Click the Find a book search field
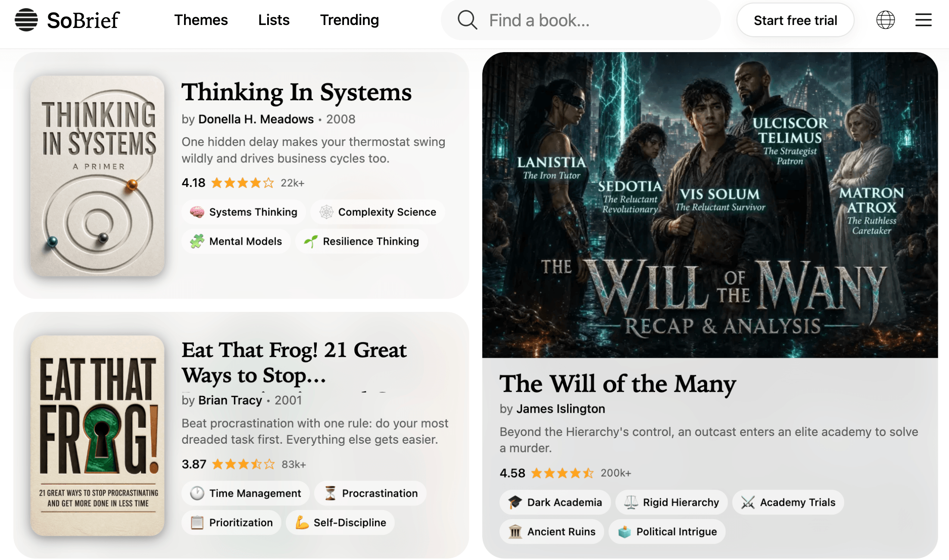The image size is (949, 560). point(581,20)
